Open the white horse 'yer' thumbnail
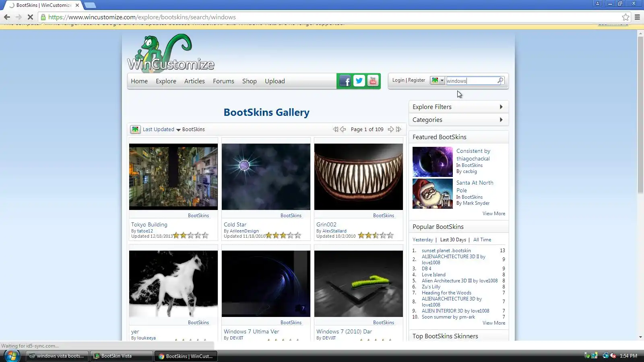This screenshot has width=644, height=362. pos(173,284)
